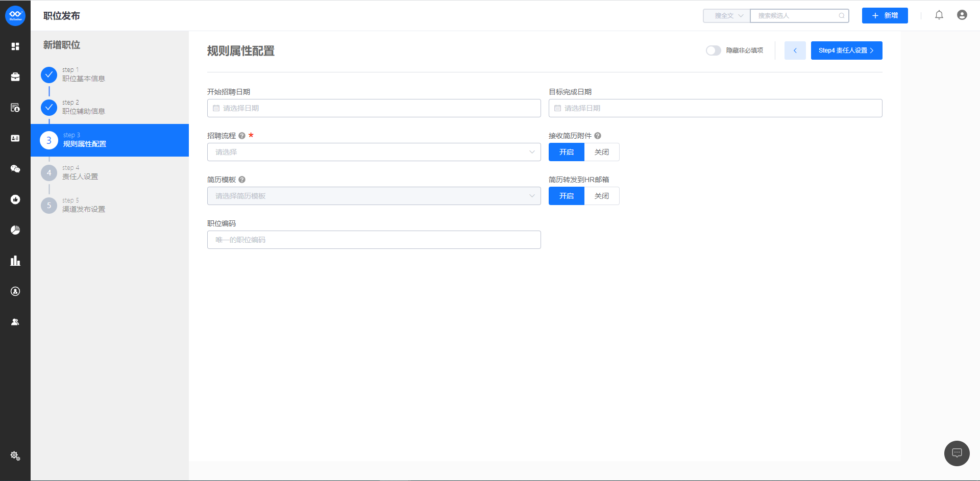The image size is (980, 481).
Task: Open the ID card candidates icon in sidebar
Action: pos(15,138)
